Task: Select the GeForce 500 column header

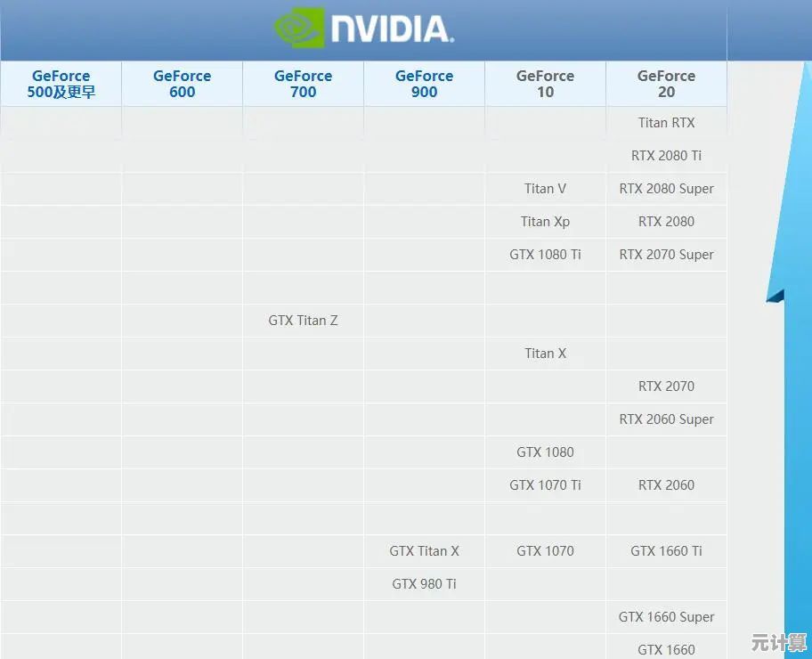Action: click(x=61, y=84)
